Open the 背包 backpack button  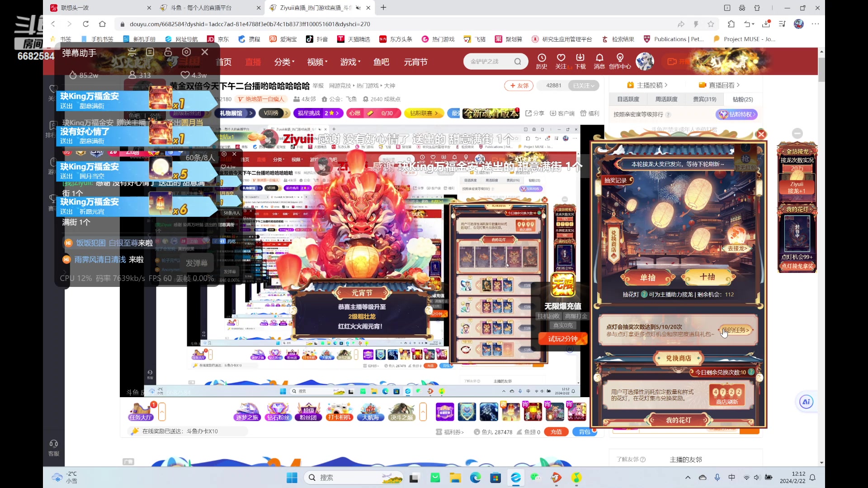tap(584, 432)
